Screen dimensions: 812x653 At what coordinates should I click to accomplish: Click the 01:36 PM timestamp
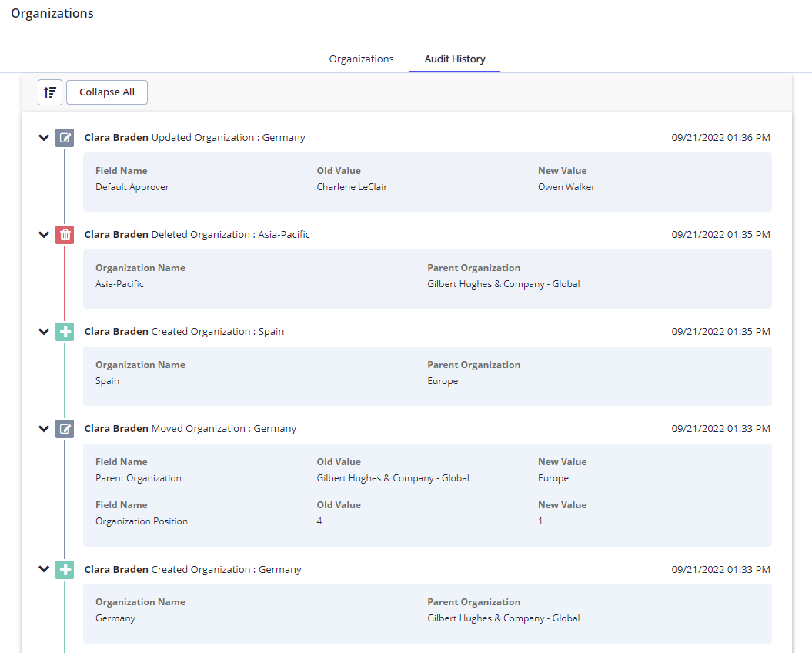click(721, 137)
